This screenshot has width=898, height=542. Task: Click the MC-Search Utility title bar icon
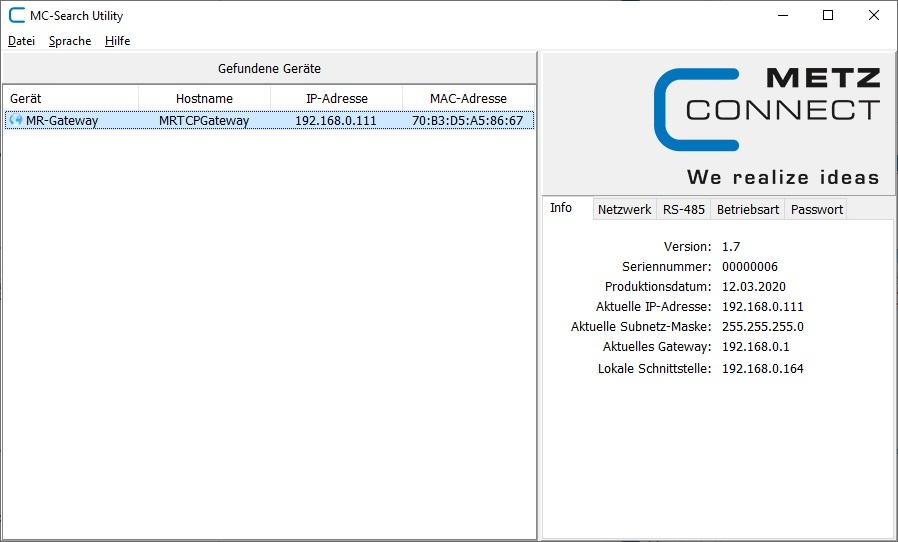(16, 15)
